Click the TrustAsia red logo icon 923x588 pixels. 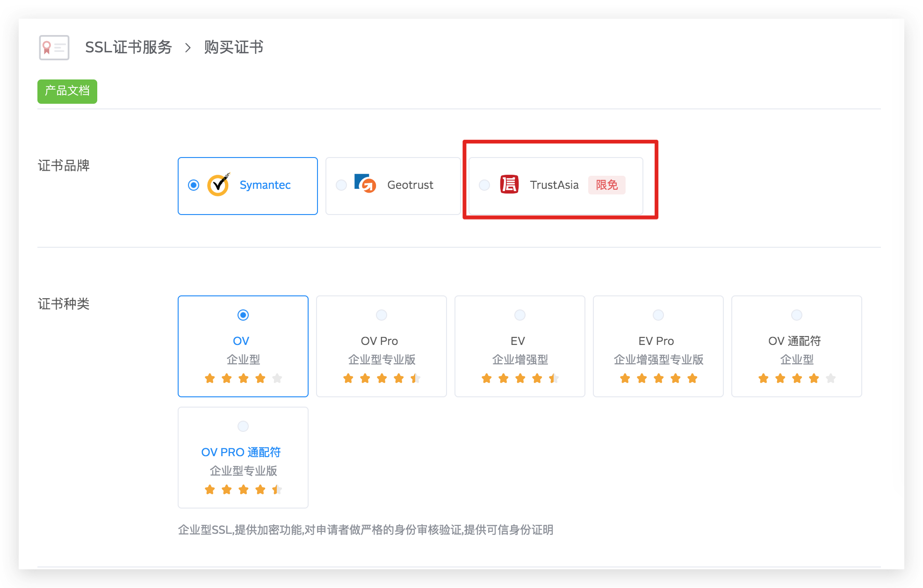pos(509,185)
